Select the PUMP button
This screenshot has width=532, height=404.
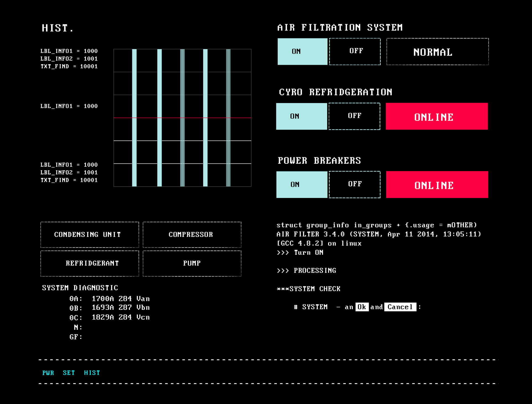(192, 263)
